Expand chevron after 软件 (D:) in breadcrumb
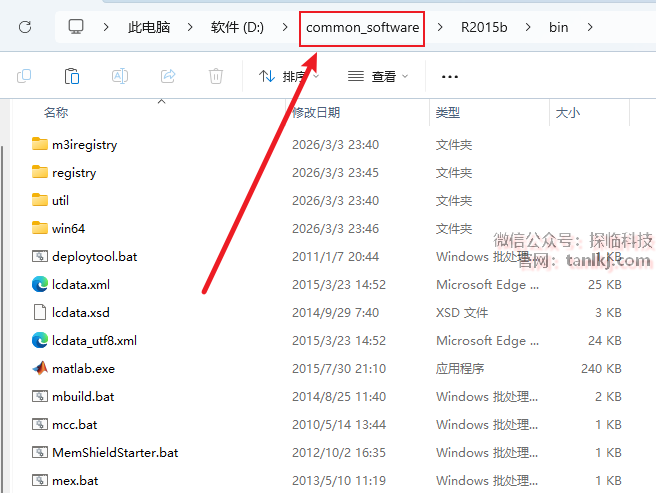 point(285,27)
